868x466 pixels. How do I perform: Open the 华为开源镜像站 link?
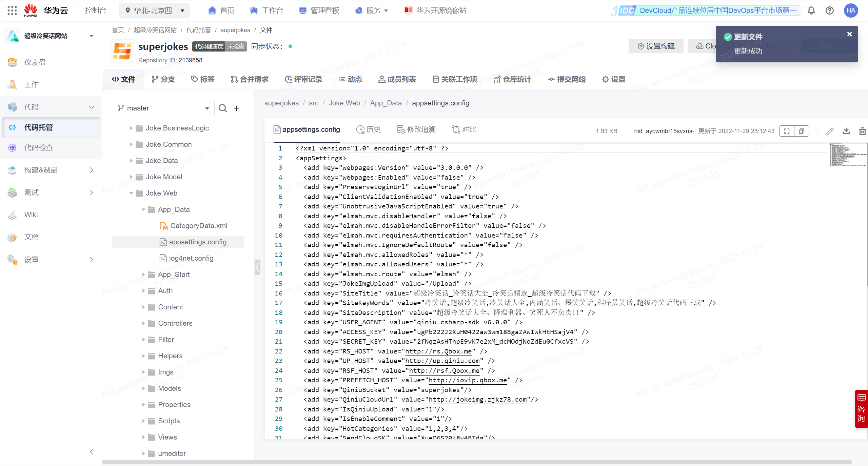coord(435,11)
